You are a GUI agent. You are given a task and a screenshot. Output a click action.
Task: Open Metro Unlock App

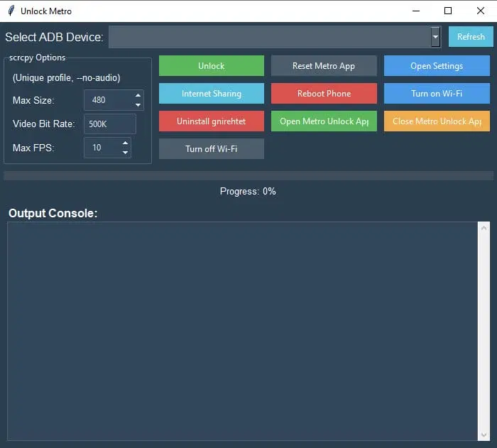coord(324,121)
